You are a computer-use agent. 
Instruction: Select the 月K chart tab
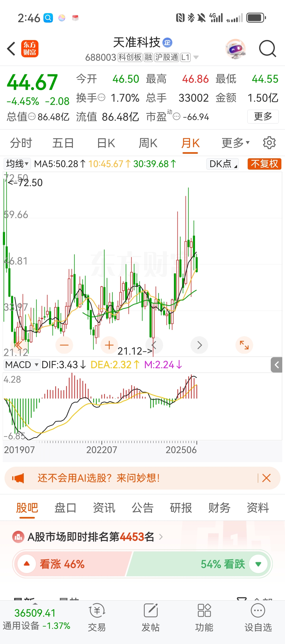click(190, 143)
